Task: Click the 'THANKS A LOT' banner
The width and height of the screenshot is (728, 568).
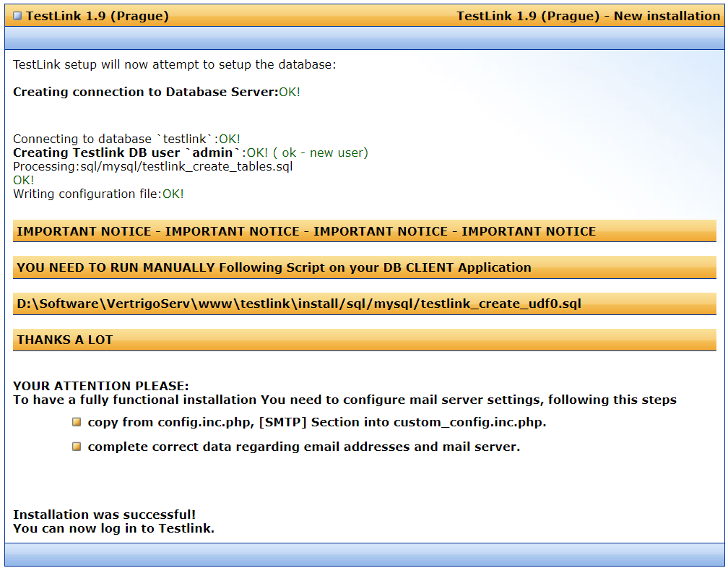Action: 365,340
